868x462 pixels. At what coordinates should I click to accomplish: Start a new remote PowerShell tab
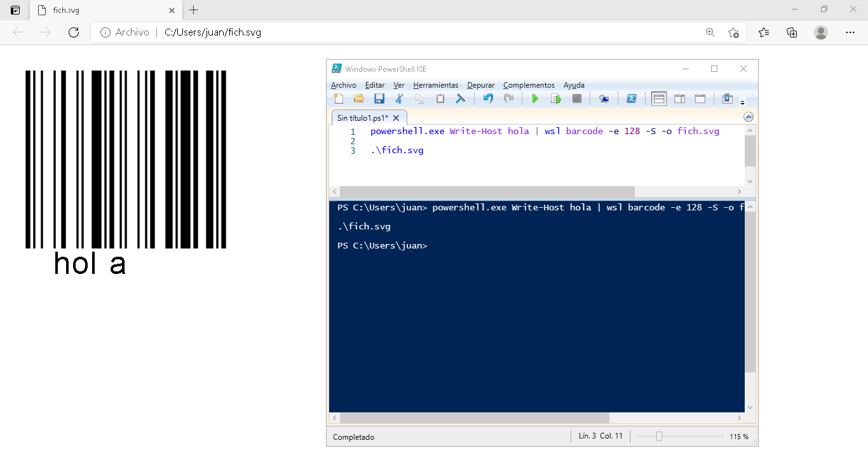pyautogui.click(x=604, y=99)
